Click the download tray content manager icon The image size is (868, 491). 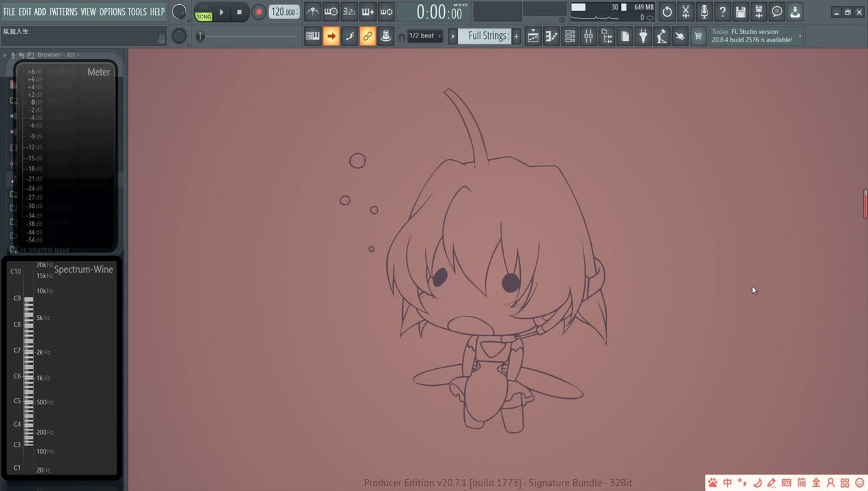pyautogui.click(x=796, y=12)
